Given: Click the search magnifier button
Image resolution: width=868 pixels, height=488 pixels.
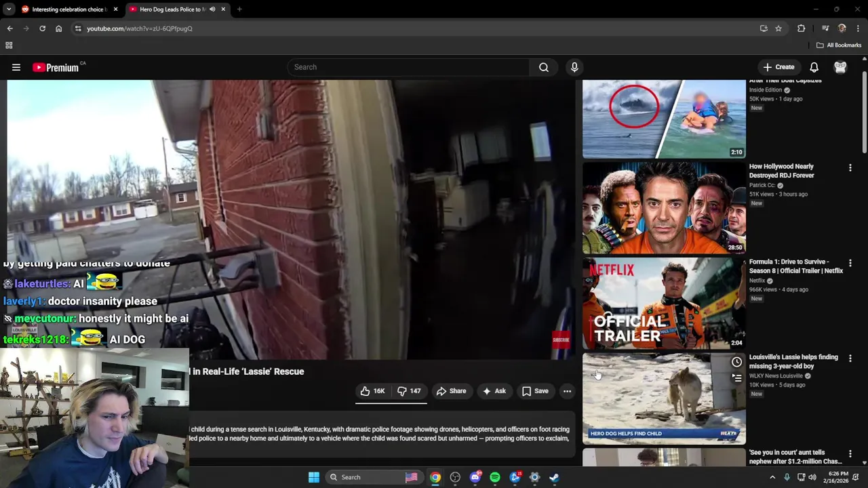Looking at the screenshot, I should pyautogui.click(x=544, y=67).
